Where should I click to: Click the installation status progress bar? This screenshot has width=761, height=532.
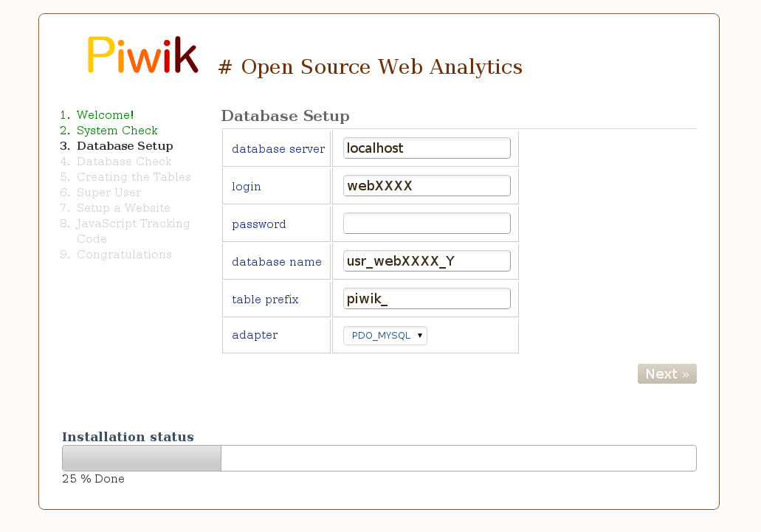(379, 458)
